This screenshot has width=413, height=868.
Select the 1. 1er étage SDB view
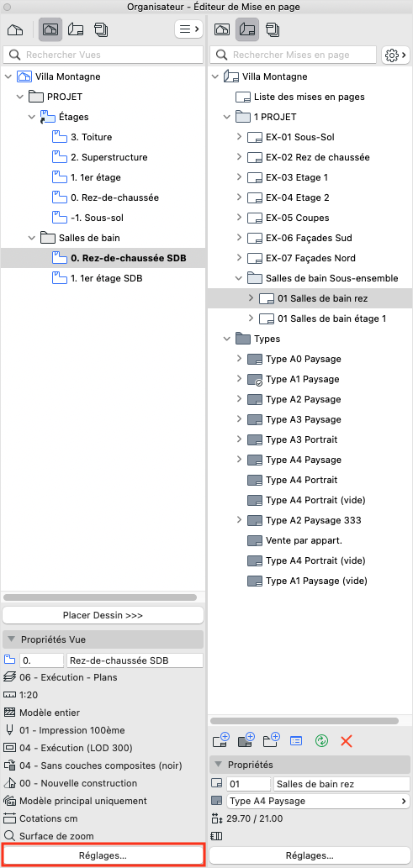(107, 278)
